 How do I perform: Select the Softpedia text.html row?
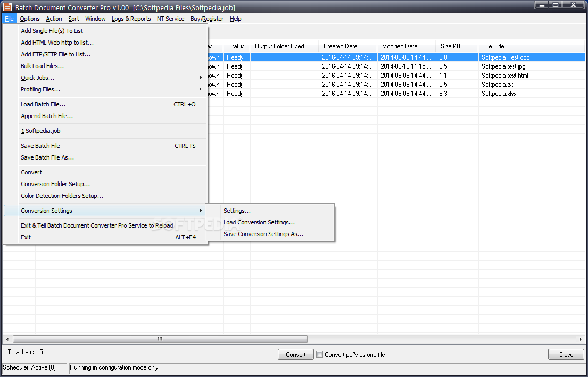[396, 76]
